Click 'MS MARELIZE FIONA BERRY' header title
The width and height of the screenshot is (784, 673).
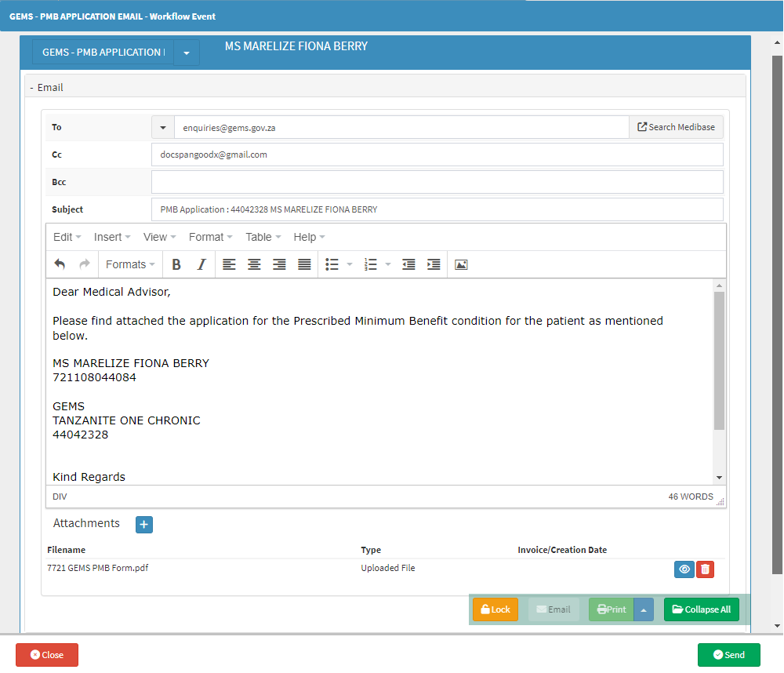(x=296, y=46)
